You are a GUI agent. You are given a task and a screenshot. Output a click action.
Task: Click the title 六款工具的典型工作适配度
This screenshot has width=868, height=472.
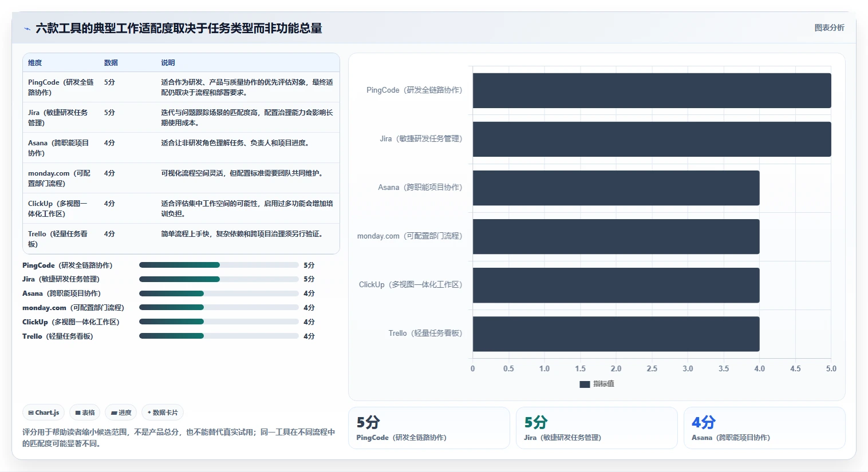pyautogui.click(x=179, y=28)
